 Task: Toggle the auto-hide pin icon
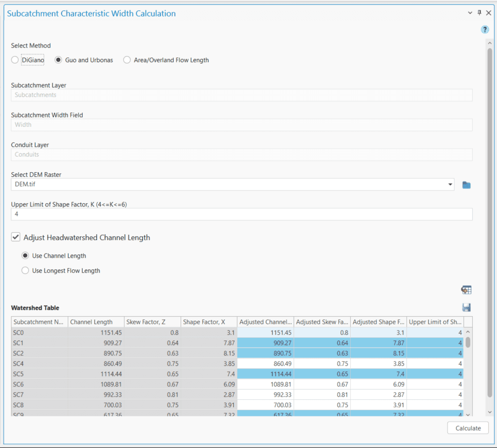(x=479, y=13)
